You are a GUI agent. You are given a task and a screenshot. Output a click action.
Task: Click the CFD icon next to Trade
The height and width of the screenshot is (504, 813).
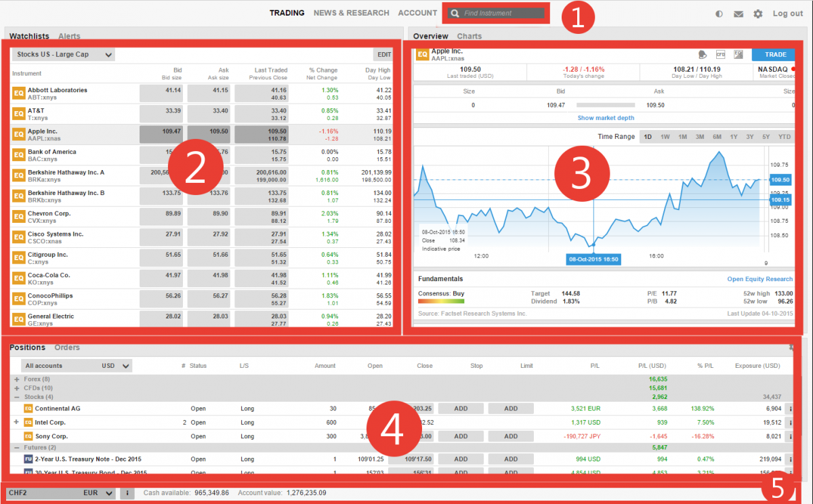pyautogui.click(x=720, y=54)
